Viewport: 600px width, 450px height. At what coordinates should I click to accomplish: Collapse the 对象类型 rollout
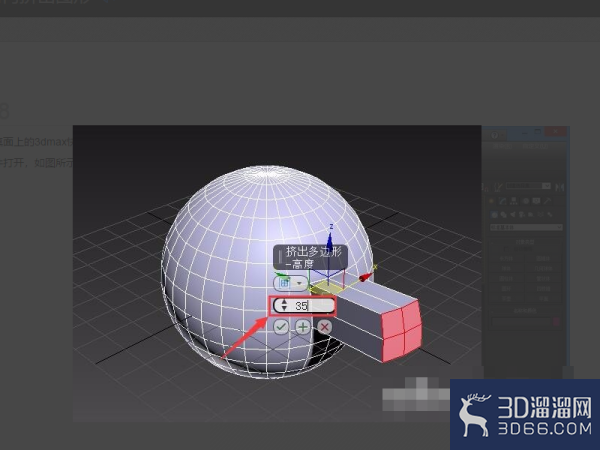coord(525,242)
